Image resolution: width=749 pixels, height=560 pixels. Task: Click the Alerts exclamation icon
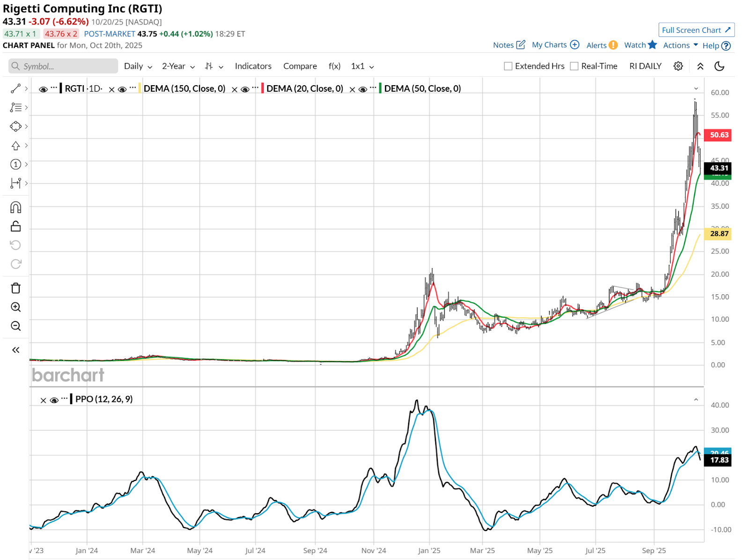pyautogui.click(x=613, y=45)
